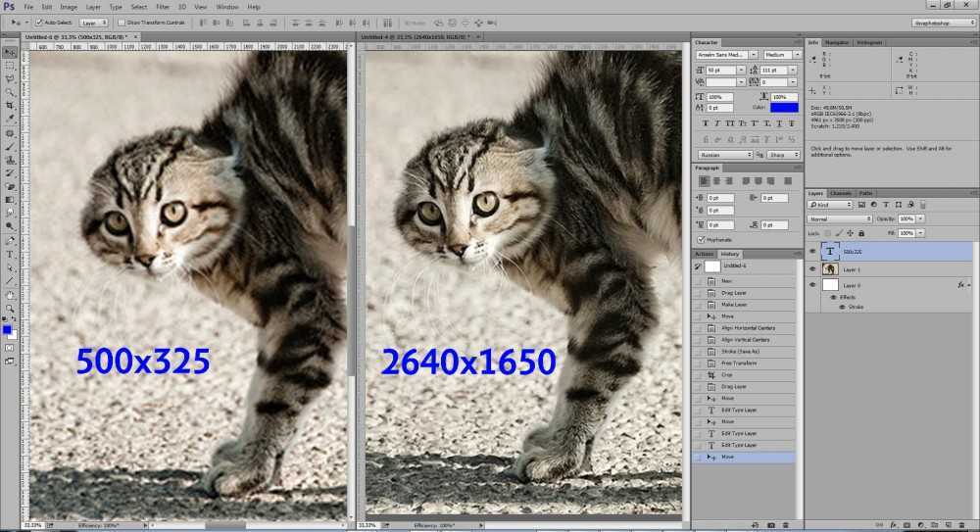Select the Rectangular Marquee tool
Viewport: 980px width, 532px height.
coord(9,65)
